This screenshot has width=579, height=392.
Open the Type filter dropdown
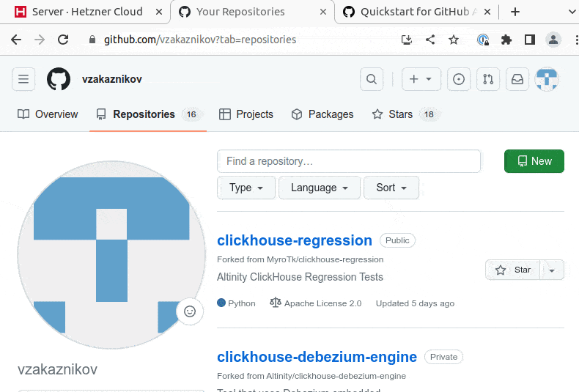(246, 188)
